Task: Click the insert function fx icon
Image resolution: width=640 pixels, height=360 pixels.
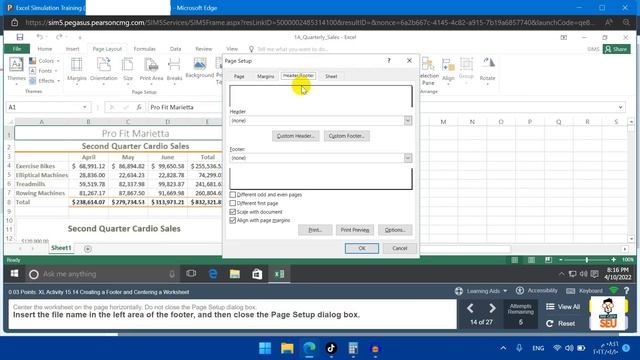Action: (139, 107)
